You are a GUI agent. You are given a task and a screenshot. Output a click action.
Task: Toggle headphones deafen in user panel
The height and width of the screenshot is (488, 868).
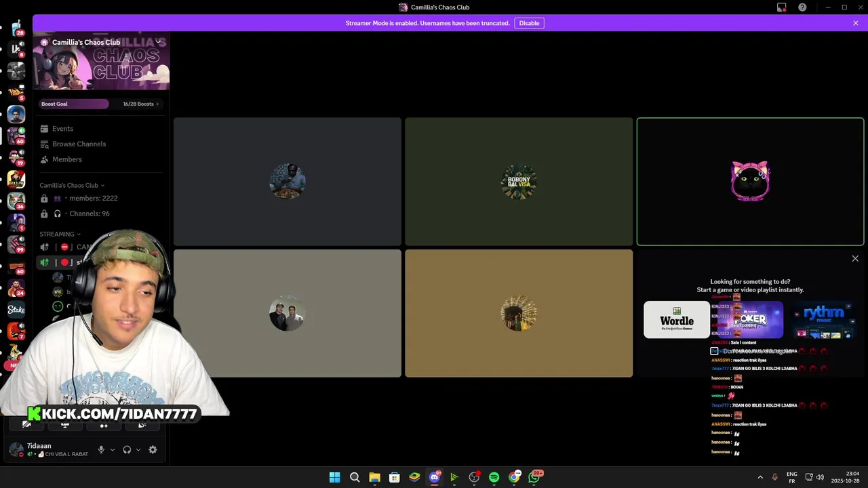[127, 449]
